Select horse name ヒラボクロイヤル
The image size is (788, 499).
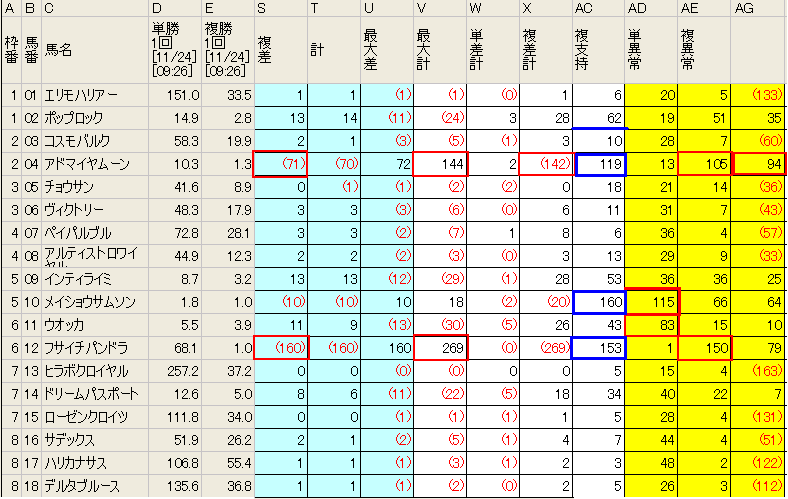point(86,371)
